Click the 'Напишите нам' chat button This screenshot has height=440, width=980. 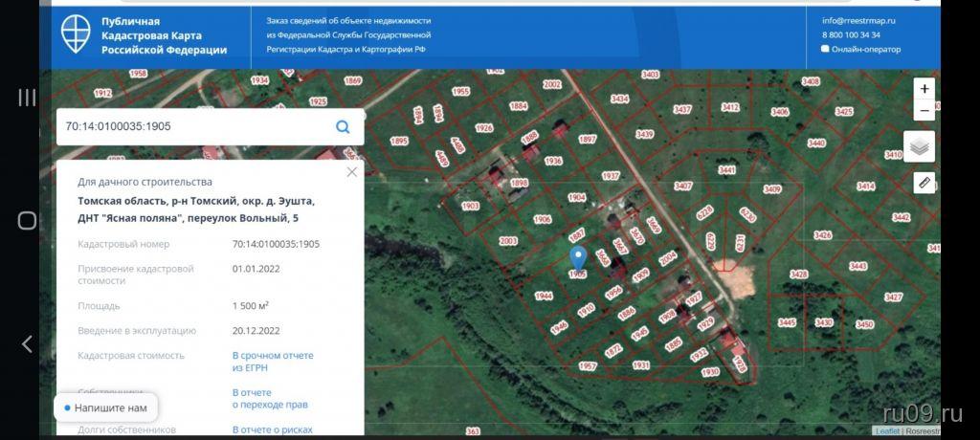(x=105, y=407)
